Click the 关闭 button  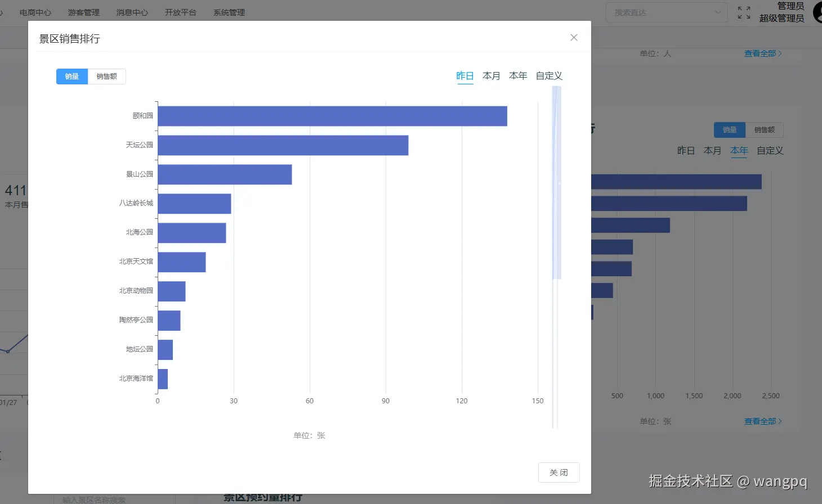click(x=559, y=472)
